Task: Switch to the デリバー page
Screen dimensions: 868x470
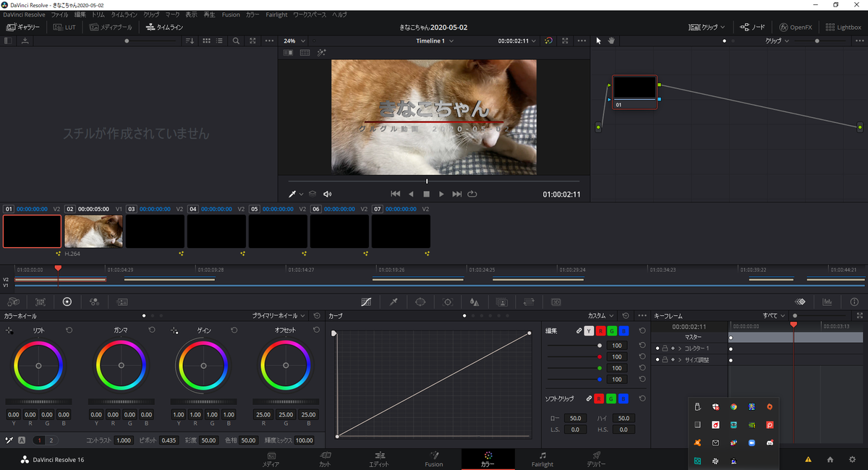Action: (595, 459)
